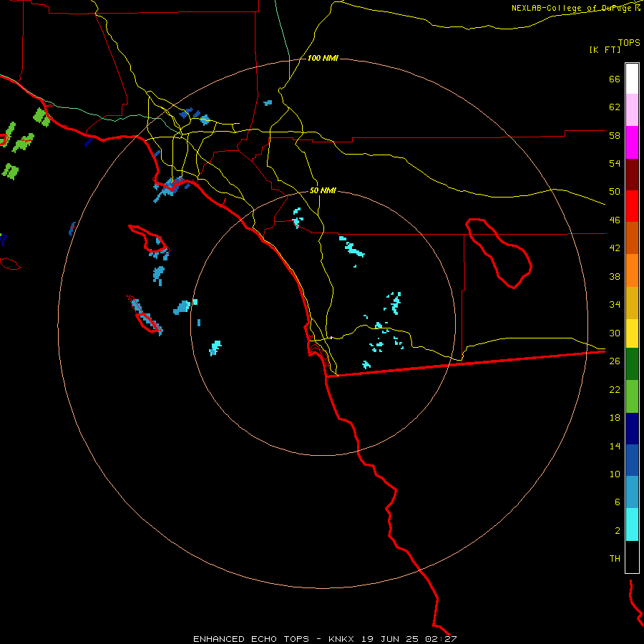The width and height of the screenshot is (644, 644).
Task: Click the "66" legend value
Action: 615,79
